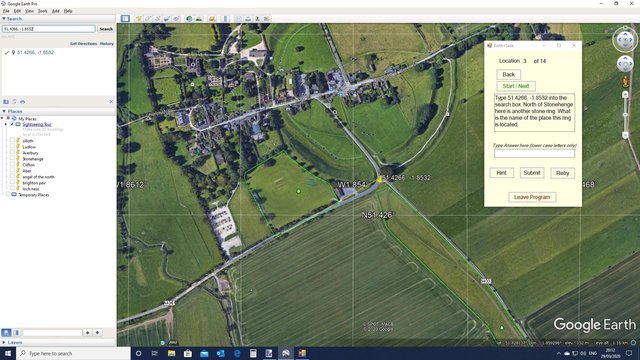Viewport: 640px width, 360px height.
Task: Move selected place up arrow
Action: coord(88,333)
